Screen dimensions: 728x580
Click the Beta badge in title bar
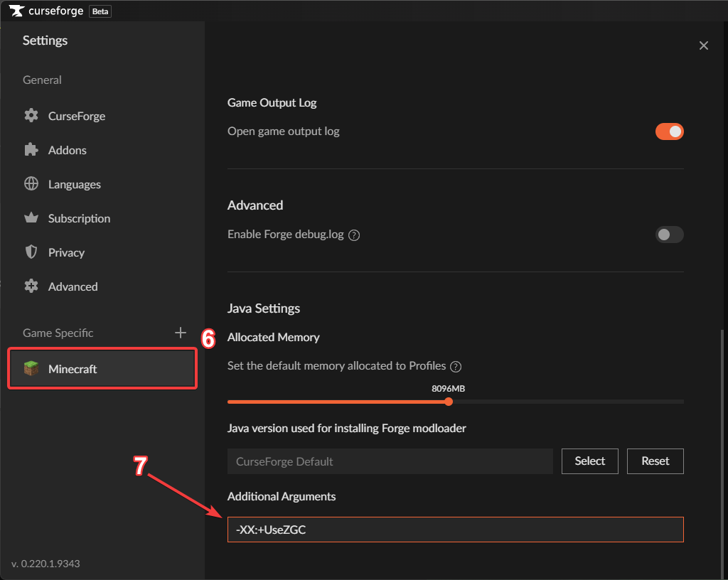tap(100, 11)
